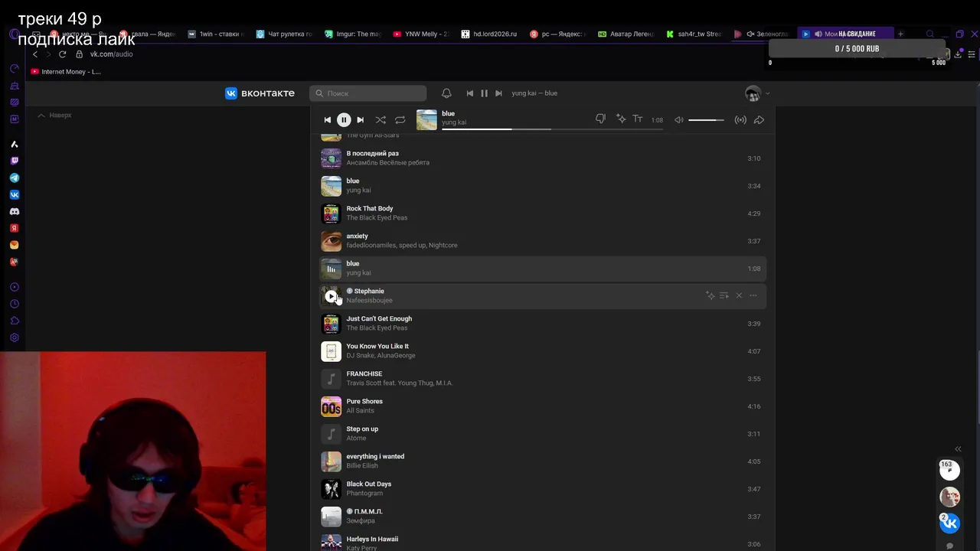Switch to 'YNW Melly' browser tab
The height and width of the screenshot is (551, 980).
[420, 34]
